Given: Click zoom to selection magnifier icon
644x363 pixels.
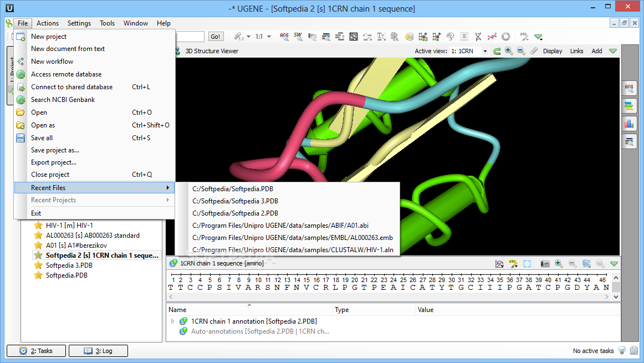Looking at the screenshot, I should click(586, 264).
